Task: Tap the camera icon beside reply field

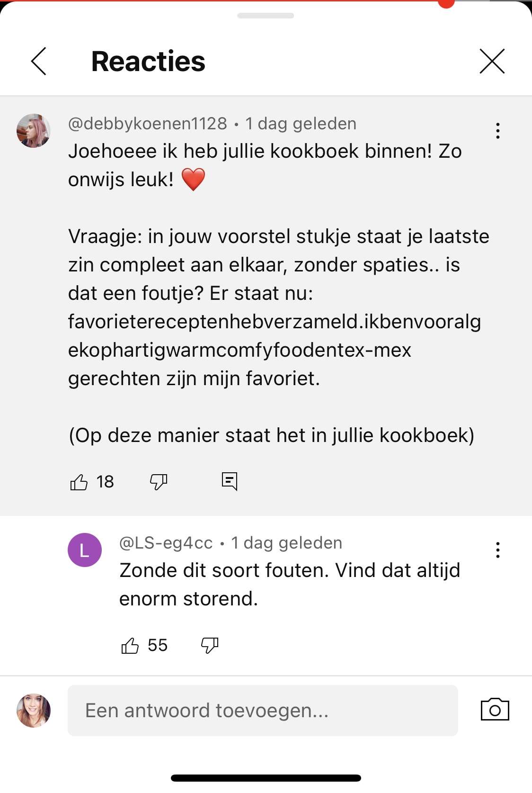Action: [x=495, y=710]
